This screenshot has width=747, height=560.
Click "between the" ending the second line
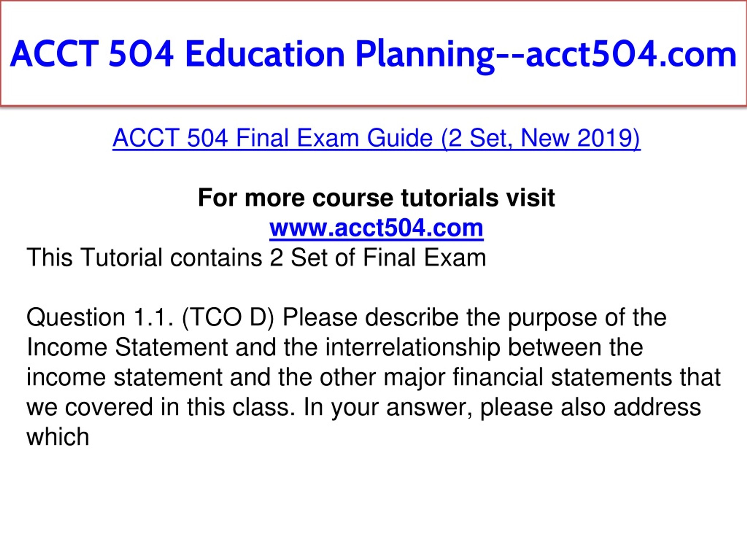[575, 347]
